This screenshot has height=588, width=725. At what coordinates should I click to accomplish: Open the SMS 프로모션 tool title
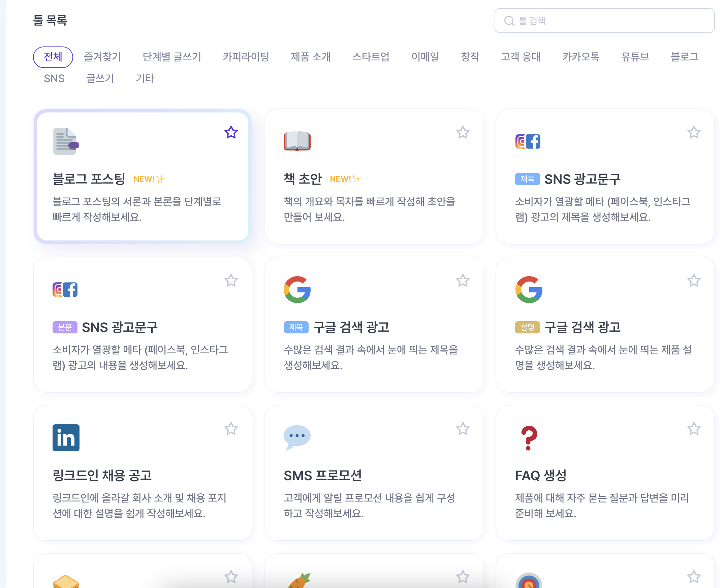(x=322, y=476)
